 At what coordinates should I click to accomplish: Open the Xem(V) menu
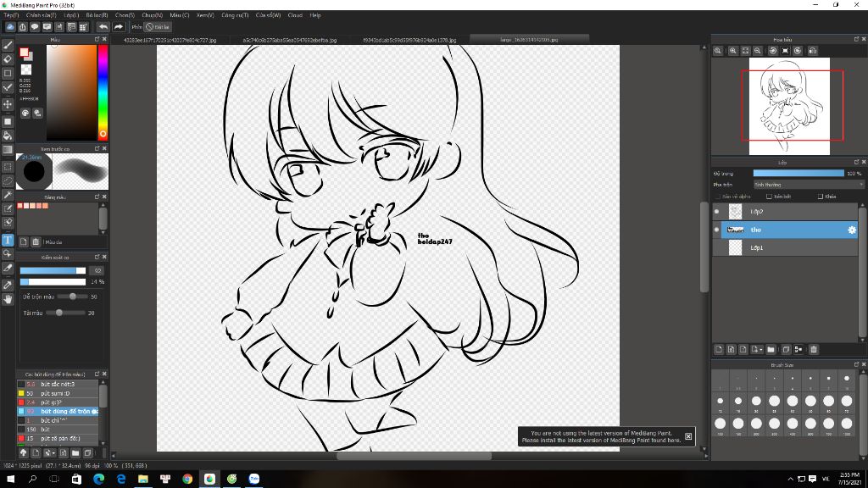coord(205,15)
